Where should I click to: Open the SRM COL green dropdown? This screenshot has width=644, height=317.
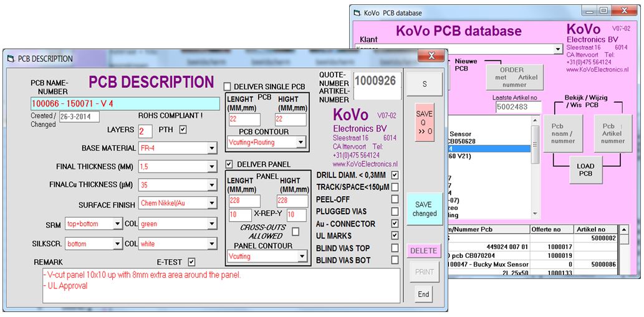(212, 224)
